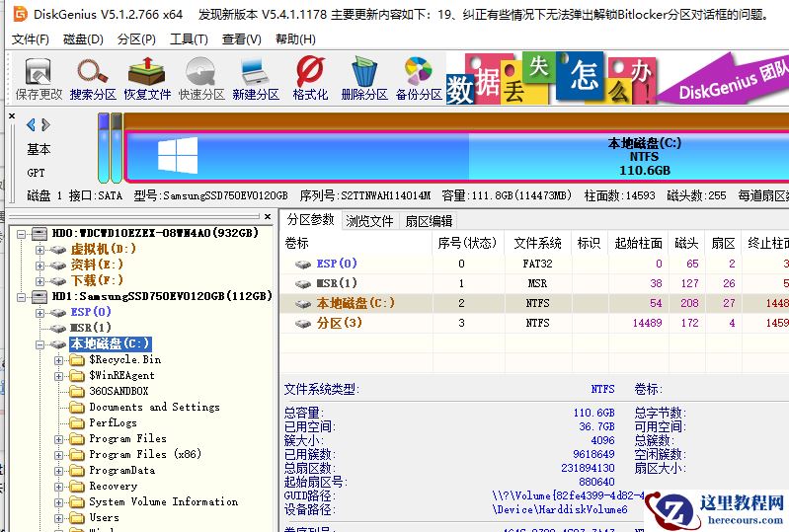Select the HD0 WDC hard disk icon
The width and height of the screenshot is (789, 532).
tap(39, 233)
